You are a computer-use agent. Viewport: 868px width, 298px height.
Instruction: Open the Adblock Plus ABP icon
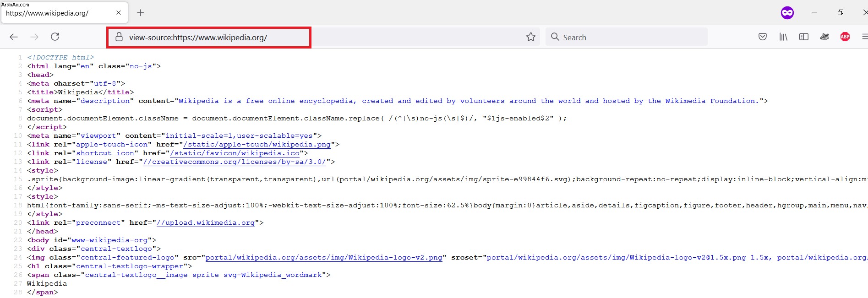click(x=845, y=37)
